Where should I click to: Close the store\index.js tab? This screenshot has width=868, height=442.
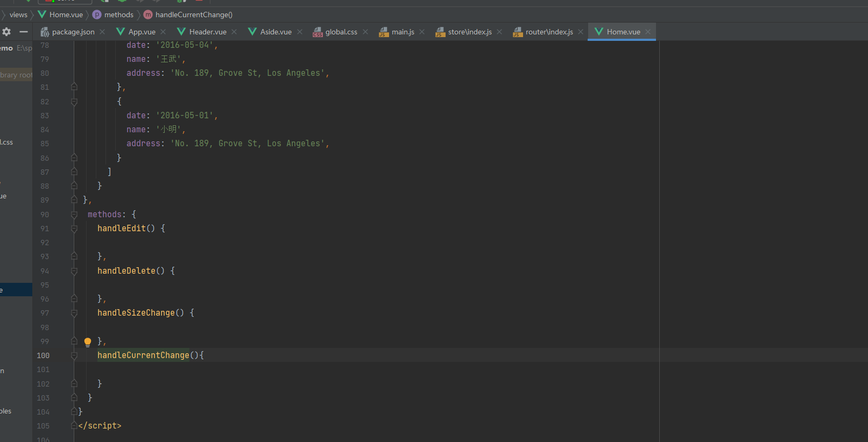click(499, 32)
